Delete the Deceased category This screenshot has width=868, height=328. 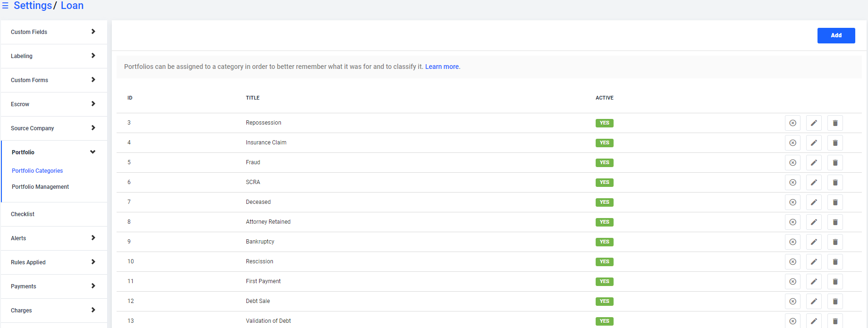tap(835, 202)
